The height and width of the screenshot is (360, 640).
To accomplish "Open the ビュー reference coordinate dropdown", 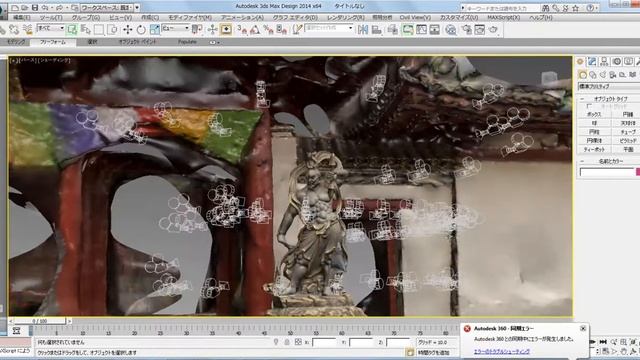I will click(176, 28).
